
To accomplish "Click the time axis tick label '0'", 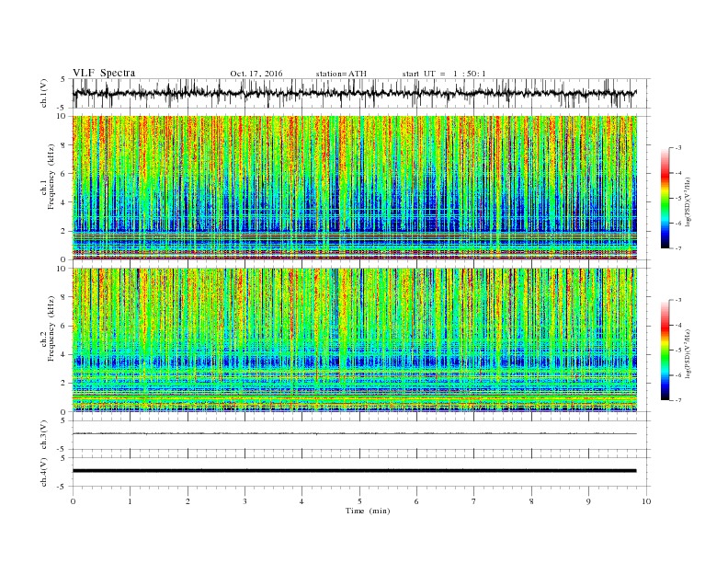I will (x=73, y=501).
